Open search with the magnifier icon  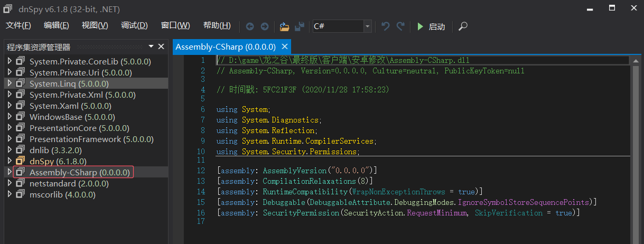463,26
